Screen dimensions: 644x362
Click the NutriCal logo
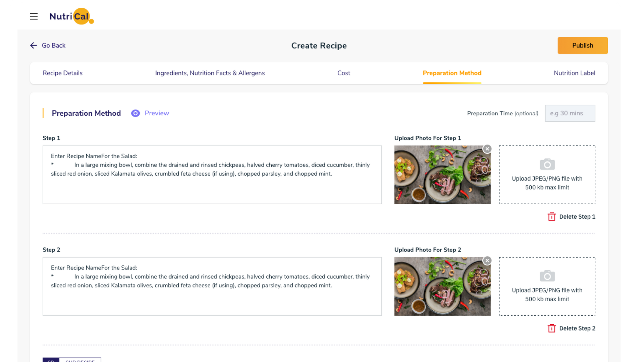click(x=71, y=16)
